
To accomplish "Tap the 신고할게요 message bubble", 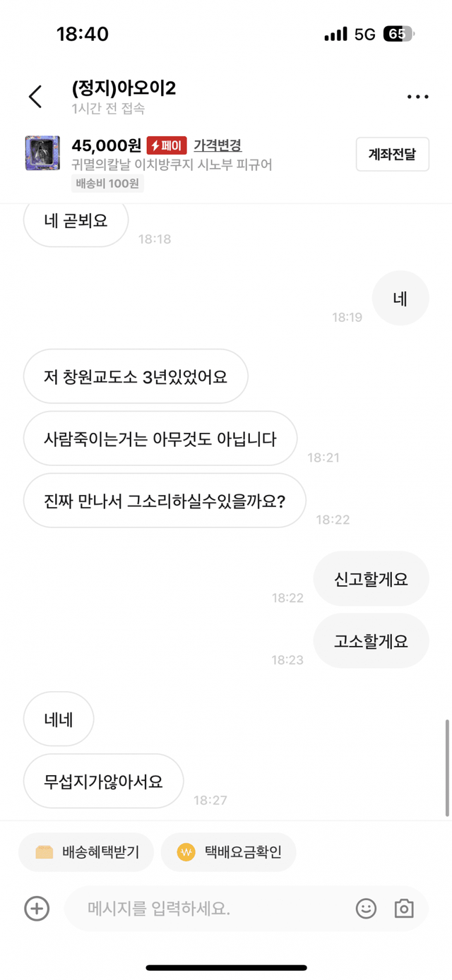I will (371, 579).
